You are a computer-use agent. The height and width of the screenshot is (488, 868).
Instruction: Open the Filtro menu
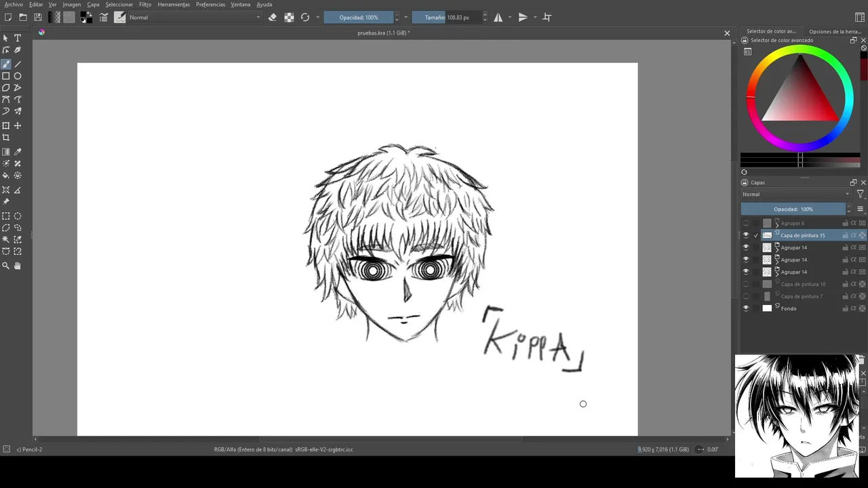pos(145,5)
